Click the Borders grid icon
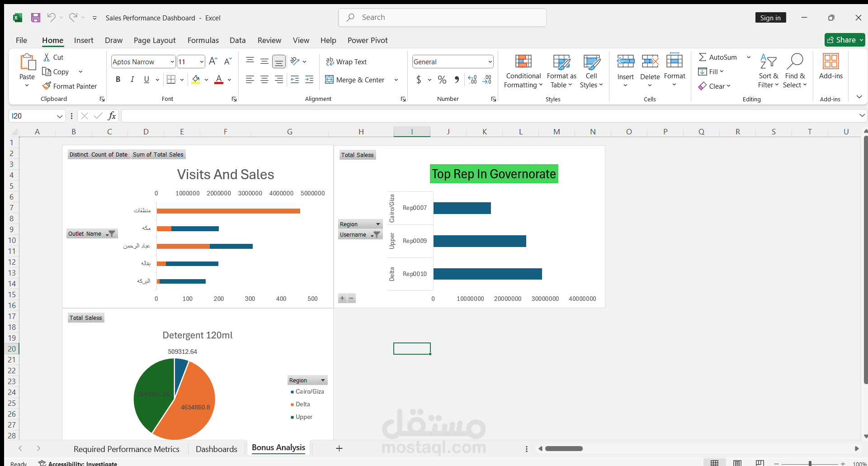 click(171, 80)
